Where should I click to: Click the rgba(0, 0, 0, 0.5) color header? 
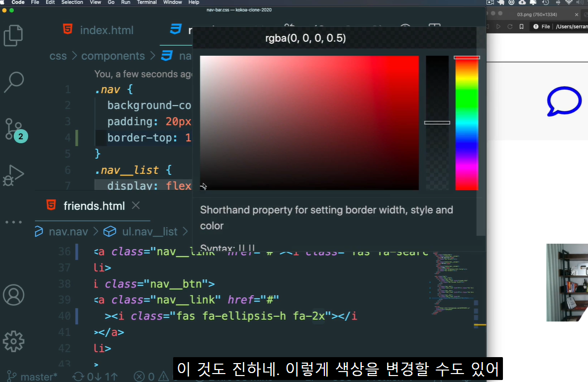point(305,38)
